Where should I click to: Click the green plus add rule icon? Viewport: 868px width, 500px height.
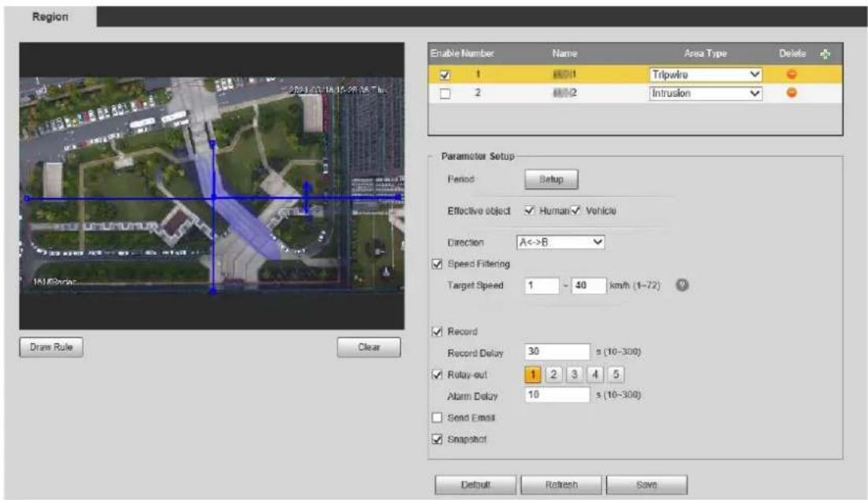click(x=825, y=54)
